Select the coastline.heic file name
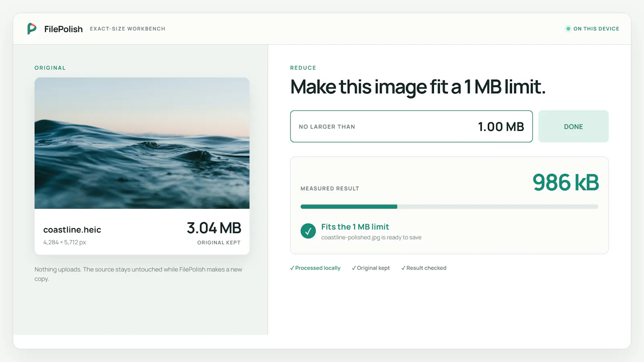This screenshot has height=362, width=644. 72,230
